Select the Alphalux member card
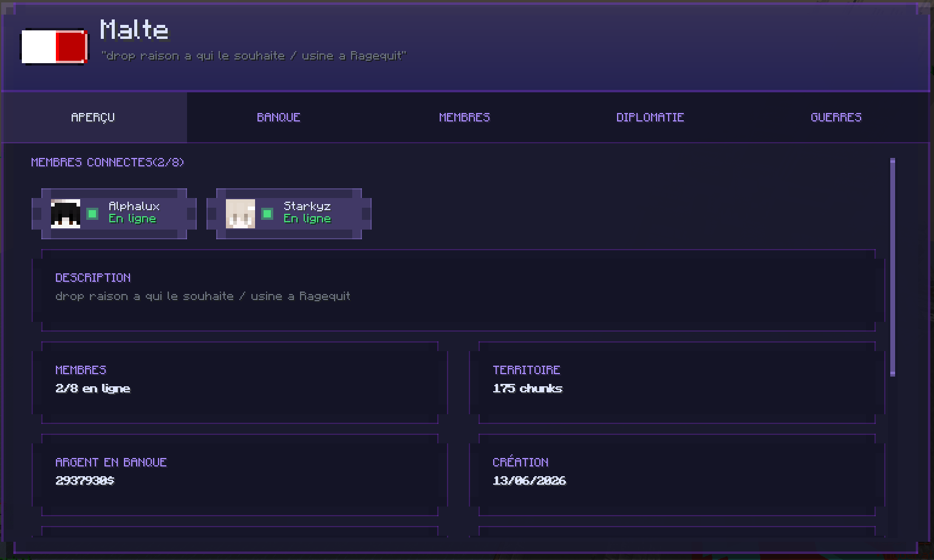 [x=114, y=214]
